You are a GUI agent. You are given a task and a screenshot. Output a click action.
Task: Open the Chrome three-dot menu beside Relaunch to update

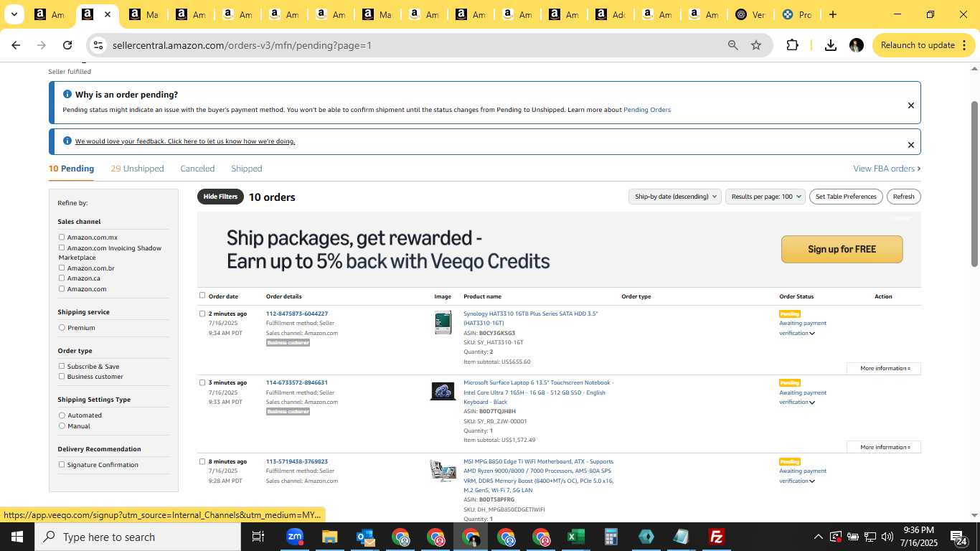tap(963, 45)
